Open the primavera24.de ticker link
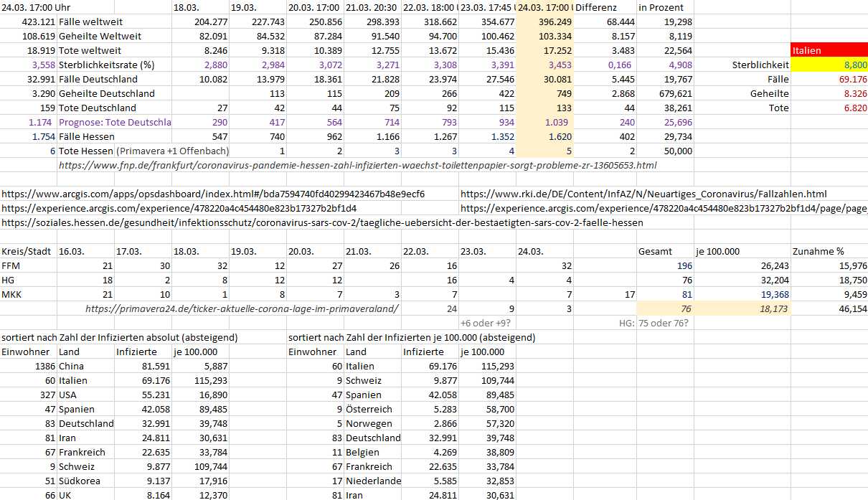 [x=242, y=309]
